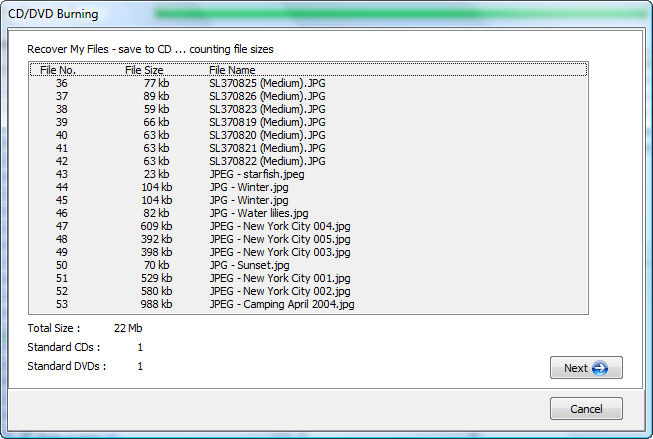Image resolution: width=653 pixels, height=439 pixels.
Task: Select New York City 004.jpg entry
Action: pyautogui.click(x=280, y=226)
